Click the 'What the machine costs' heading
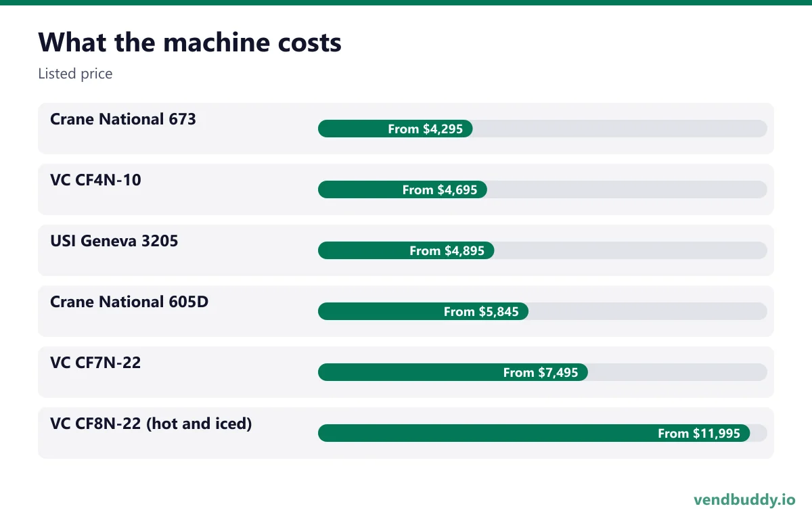Viewport: 812px width, 521px height. [190, 43]
